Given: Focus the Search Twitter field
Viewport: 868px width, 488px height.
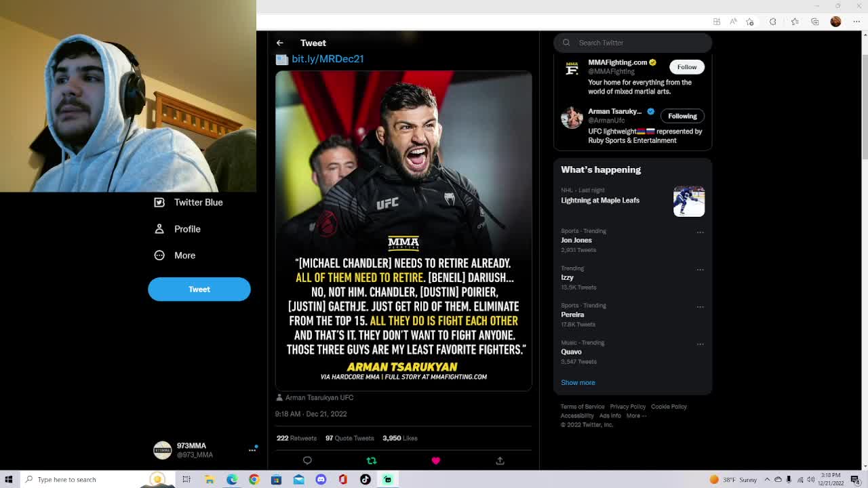Looking at the screenshot, I should [633, 43].
